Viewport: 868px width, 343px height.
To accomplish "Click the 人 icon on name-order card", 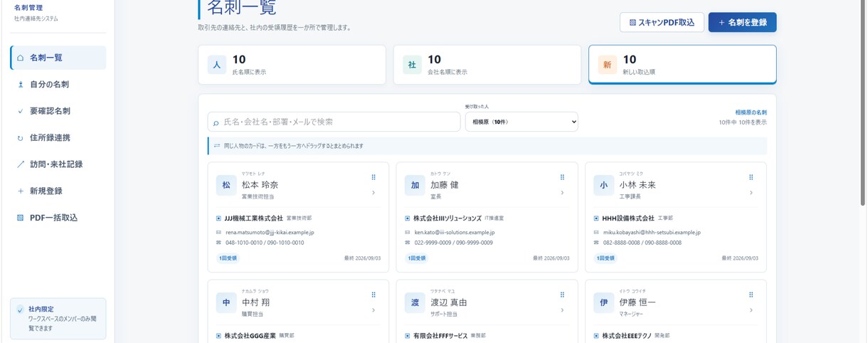I will [217, 65].
